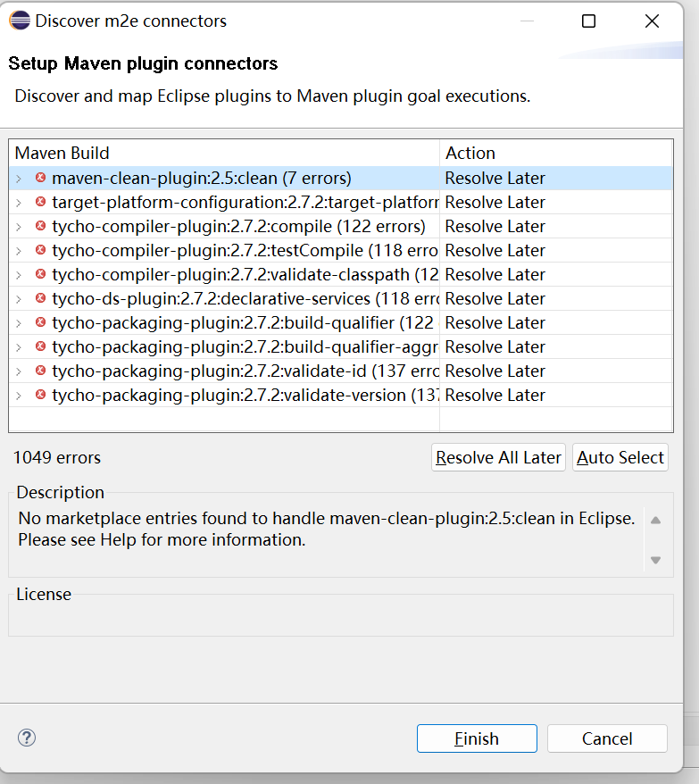Click the error icon next to target-platform-configuration
The image size is (699, 784).
pos(38,202)
